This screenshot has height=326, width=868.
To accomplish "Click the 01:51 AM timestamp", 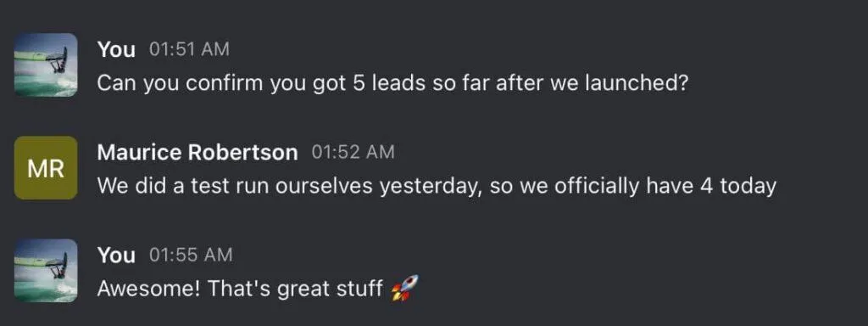I will 189,49.
